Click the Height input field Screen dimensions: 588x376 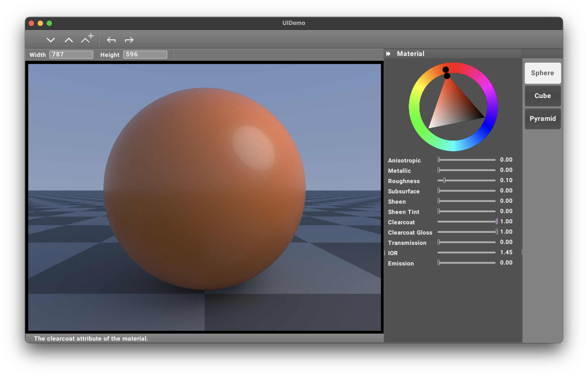pyautogui.click(x=145, y=54)
